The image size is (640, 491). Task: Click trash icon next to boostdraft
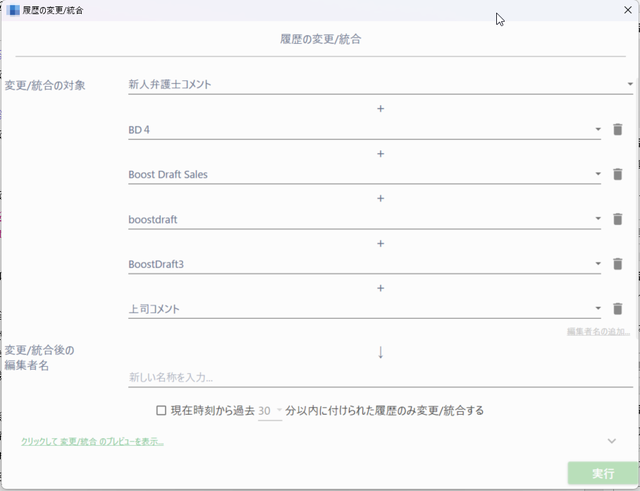pyautogui.click(x=617, y=219)
